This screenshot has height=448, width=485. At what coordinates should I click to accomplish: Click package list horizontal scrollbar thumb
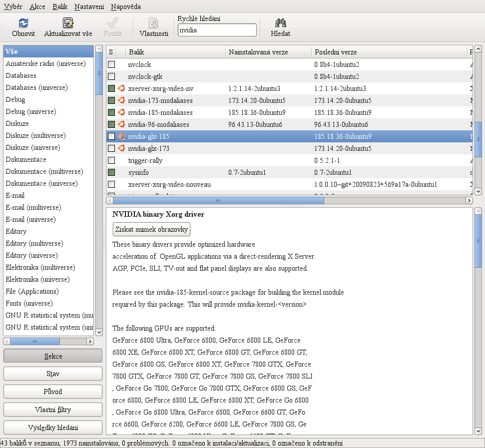(218, 200)
